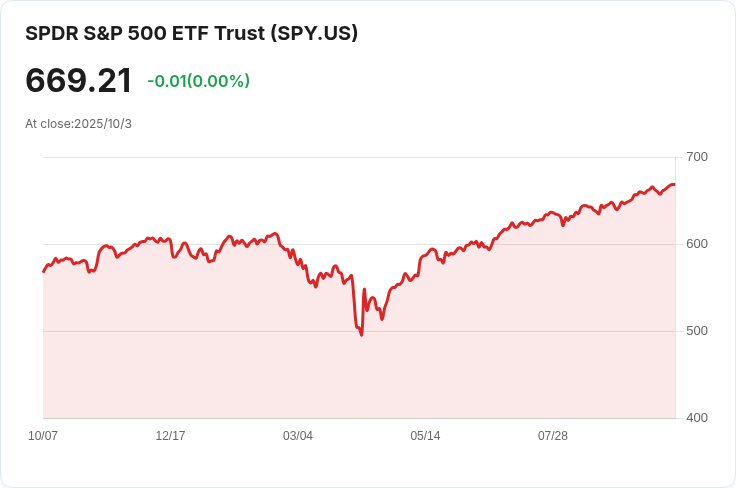This screenshot has height=488, width=736.
Task: Click the 05/14 date axis label
Action: pos(425,436)
